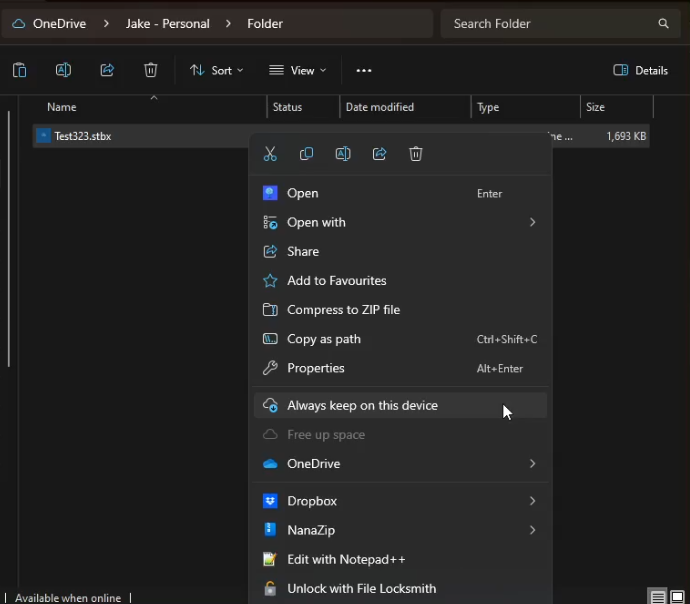Click the Folder breadcrumb segment
This screenshot has width=690, height=604.
point(265,24)
